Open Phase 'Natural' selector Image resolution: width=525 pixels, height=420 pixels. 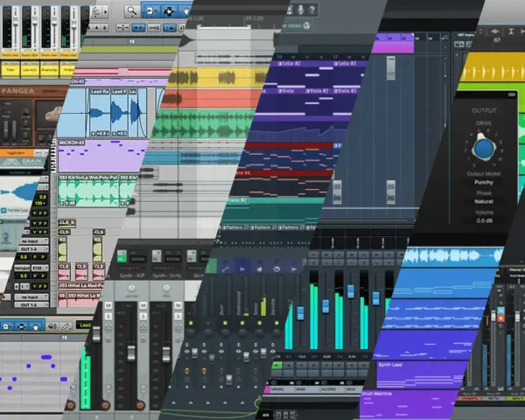[x=484, y=201]
